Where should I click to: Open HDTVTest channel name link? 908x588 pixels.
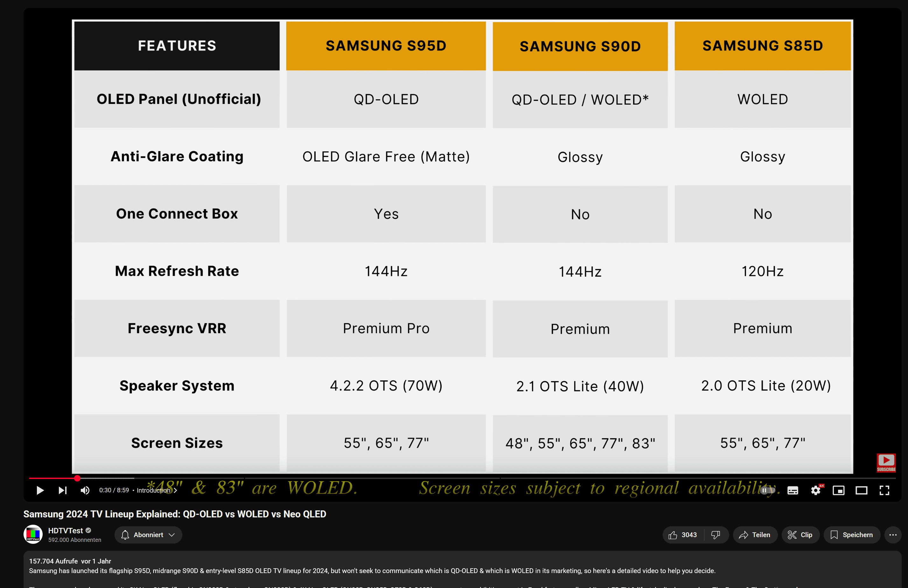65,530
